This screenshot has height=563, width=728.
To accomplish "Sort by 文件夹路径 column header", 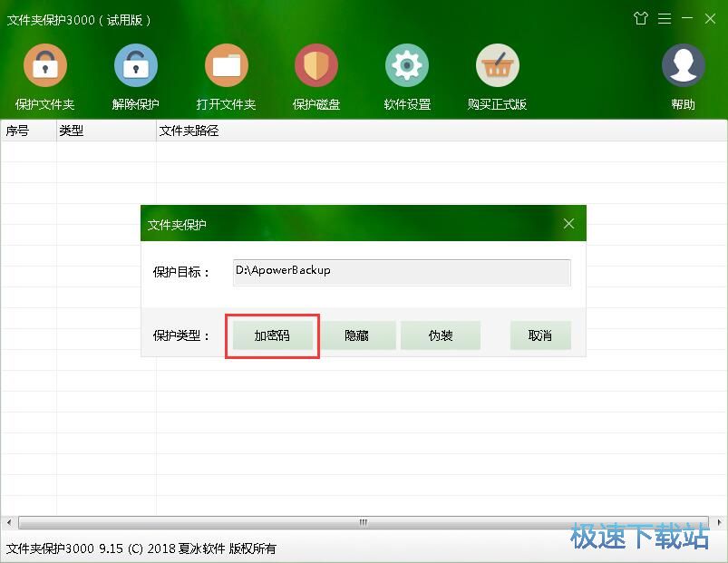I will pyautogui.click(x=442, y=131).
